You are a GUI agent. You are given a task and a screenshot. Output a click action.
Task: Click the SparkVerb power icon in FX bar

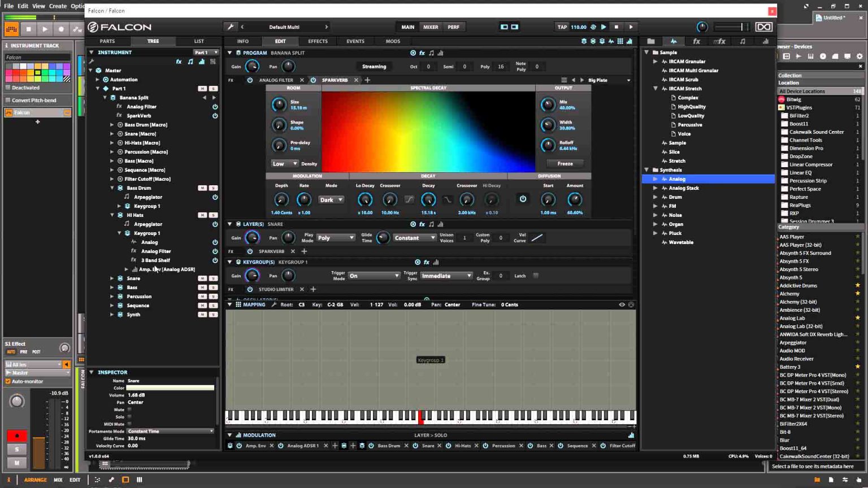313,80
